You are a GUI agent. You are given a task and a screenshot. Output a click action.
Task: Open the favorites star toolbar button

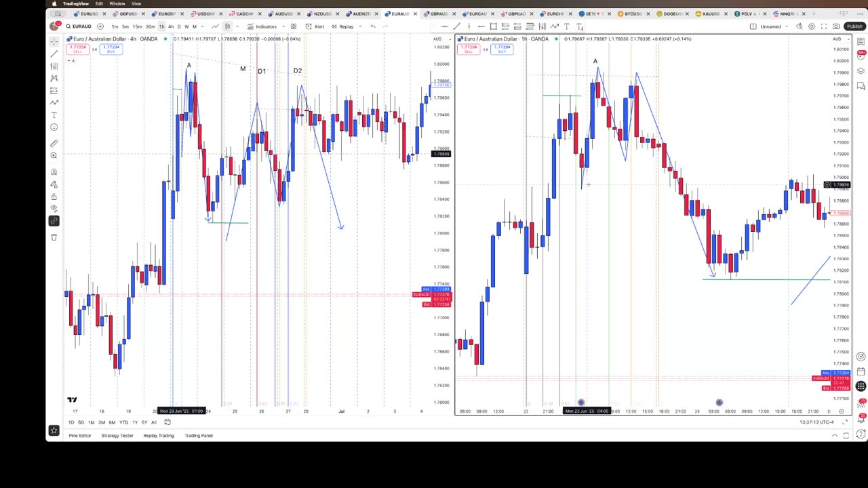tap(54, 430)
